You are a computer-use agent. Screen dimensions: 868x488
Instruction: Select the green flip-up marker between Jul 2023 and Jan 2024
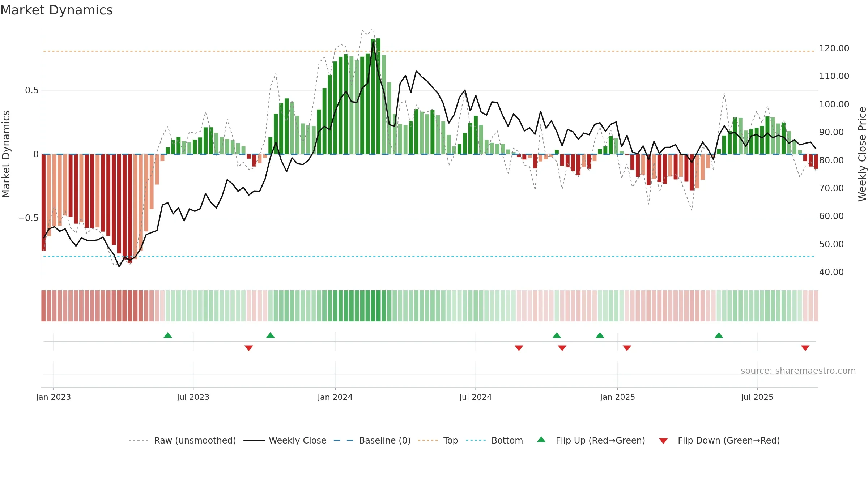(x=271, y=335)
